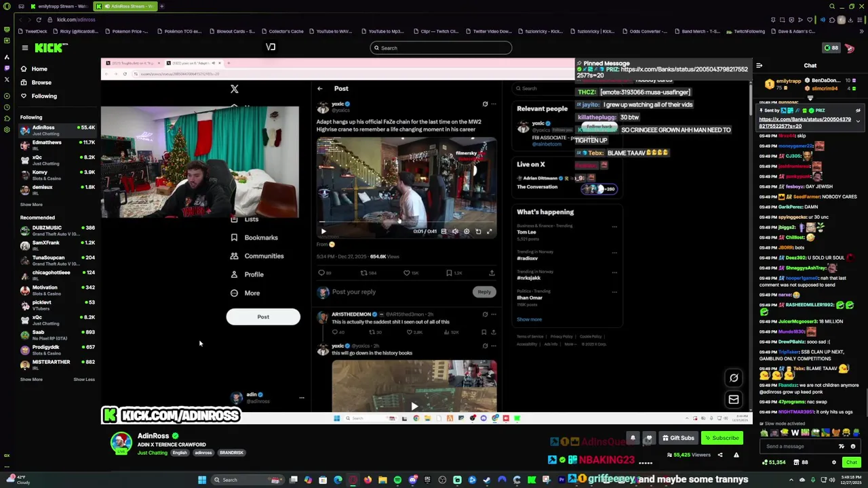Open TweetDeck bookmark
The image size is (868, 488).
point(33,31)
